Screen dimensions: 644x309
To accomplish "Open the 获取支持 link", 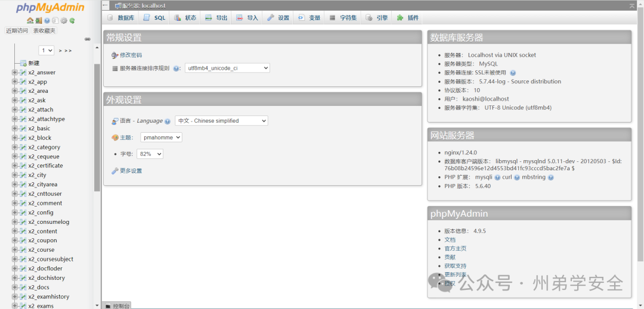I will (455, 266).
